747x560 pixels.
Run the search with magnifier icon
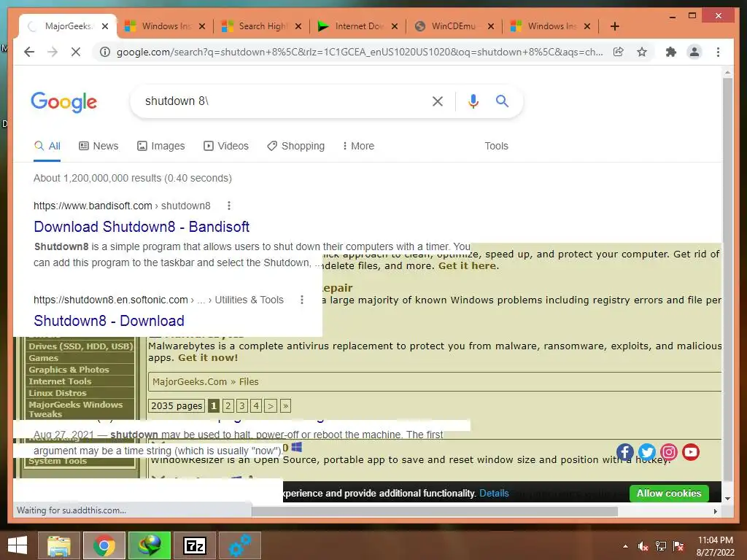[x=502, y=101]
